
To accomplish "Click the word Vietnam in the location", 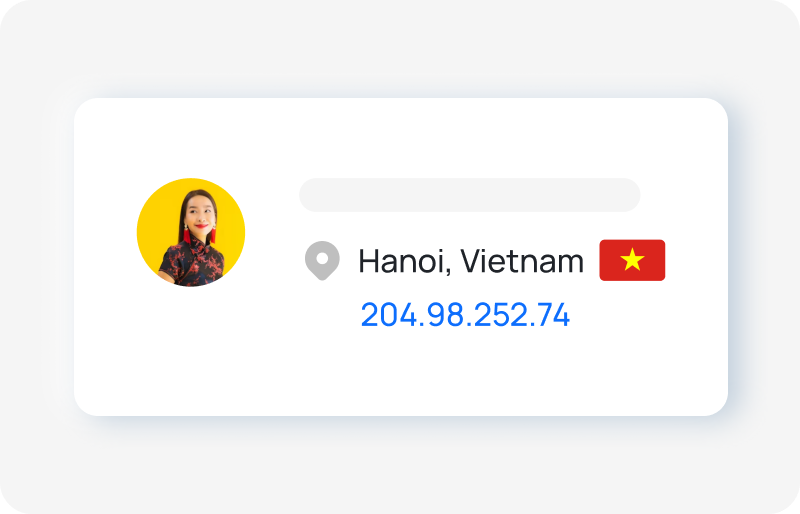I will coord(522,261).
